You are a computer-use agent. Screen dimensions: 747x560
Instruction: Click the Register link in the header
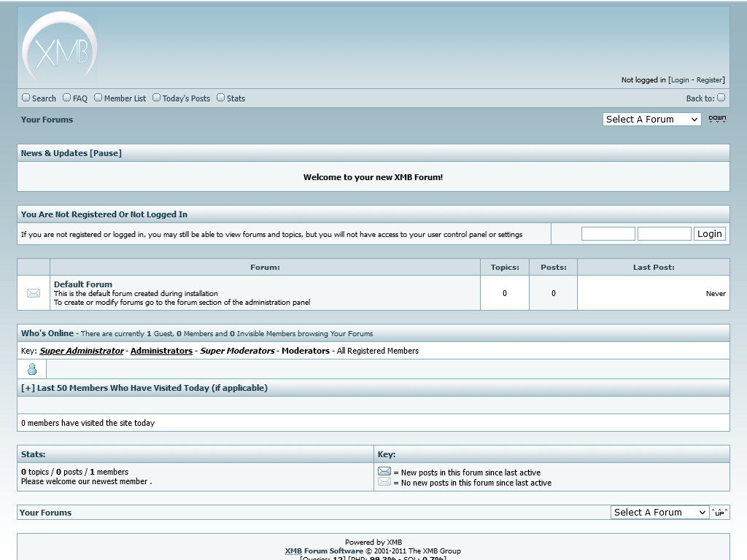[709, 80]
